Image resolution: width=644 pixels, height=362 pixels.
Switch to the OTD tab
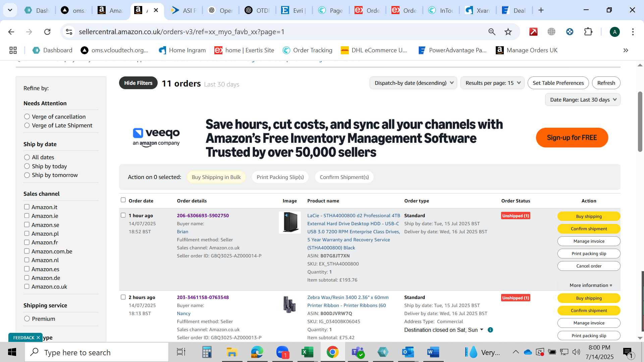click(257, 10)
